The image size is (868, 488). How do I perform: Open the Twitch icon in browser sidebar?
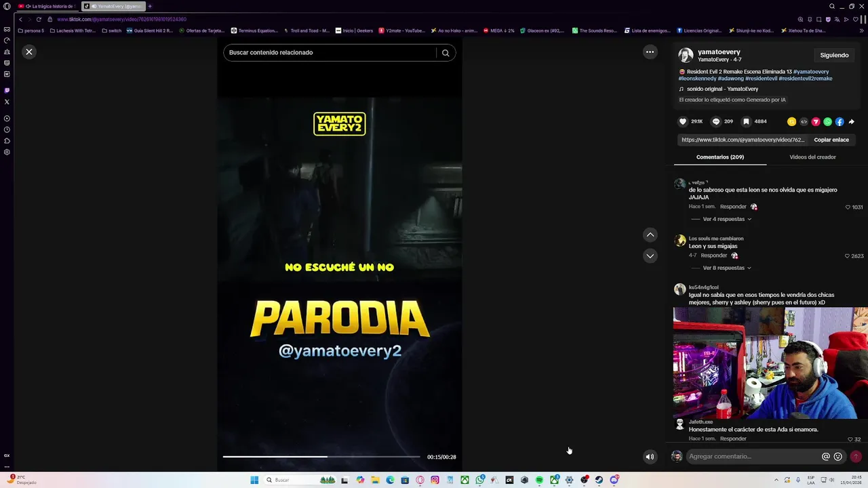7,90
